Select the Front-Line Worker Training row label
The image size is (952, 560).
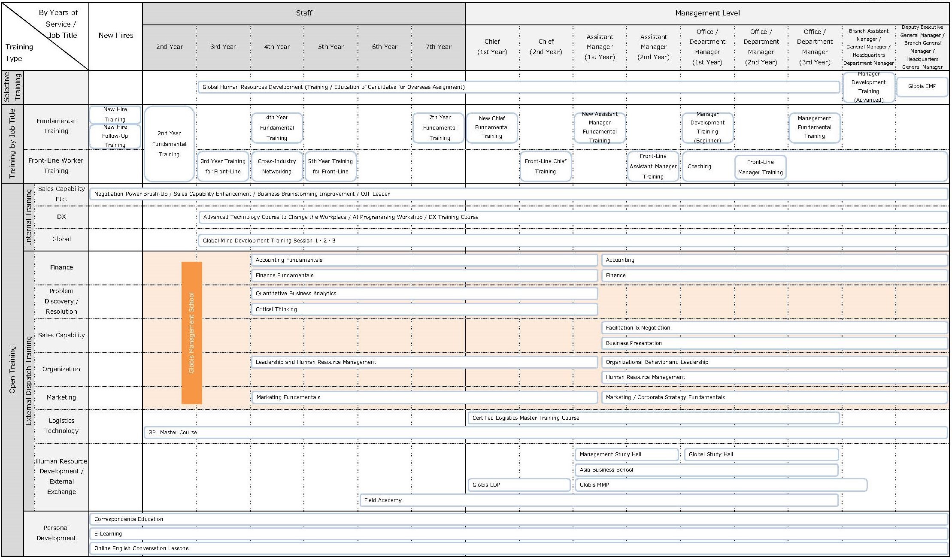[56, 166]
